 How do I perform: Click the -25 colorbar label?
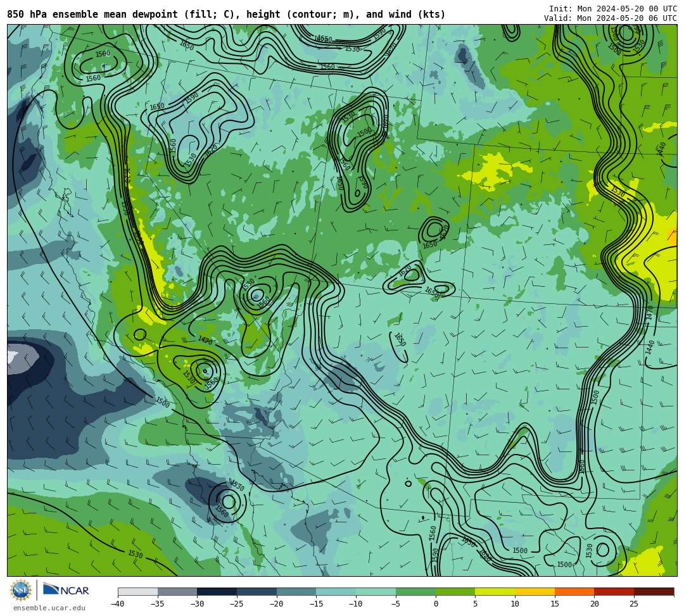pyautogui.click(x=237, y=604)
